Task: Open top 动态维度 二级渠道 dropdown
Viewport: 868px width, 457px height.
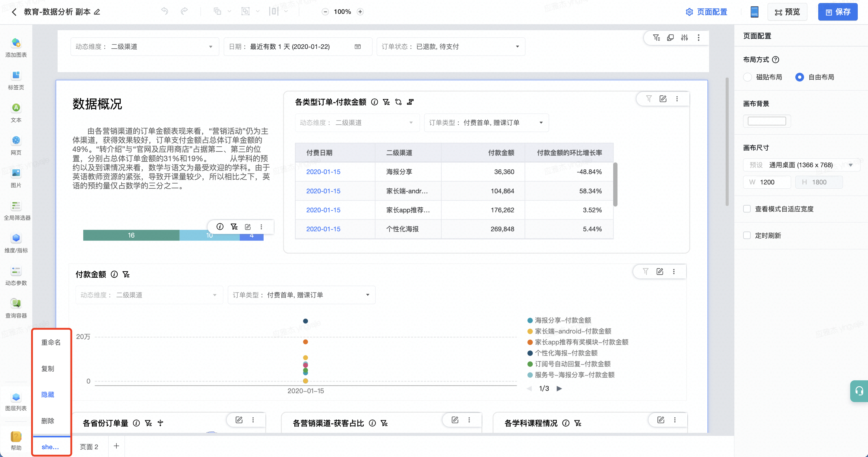Action: coord(144,46)
